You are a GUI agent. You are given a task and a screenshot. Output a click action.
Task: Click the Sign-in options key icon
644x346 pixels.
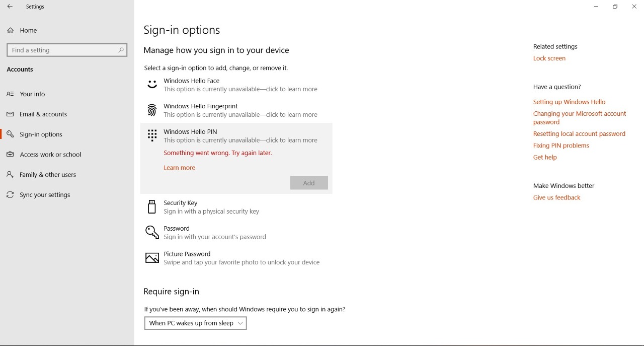click(x=10, y=134)
